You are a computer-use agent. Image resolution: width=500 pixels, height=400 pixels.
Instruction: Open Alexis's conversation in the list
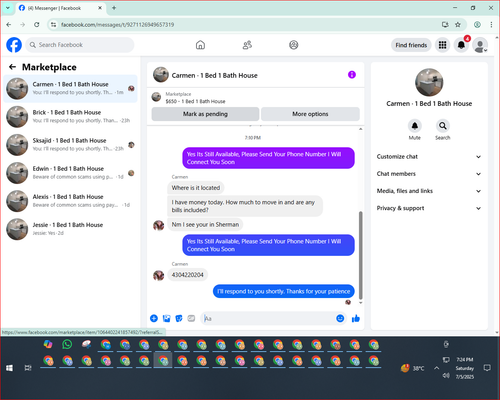pyautogui.click(x=70, y=201)
